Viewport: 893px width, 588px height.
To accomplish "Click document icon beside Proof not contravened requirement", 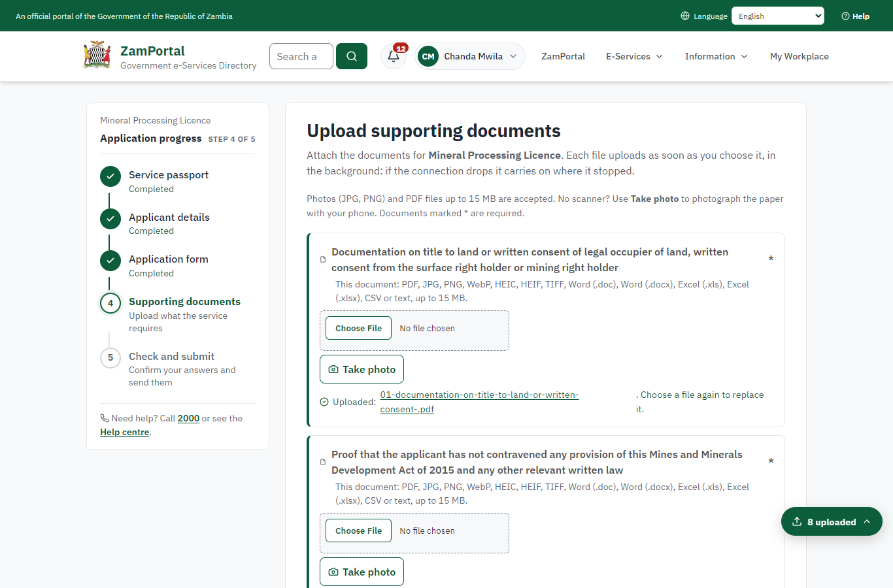I will [323, 462].
